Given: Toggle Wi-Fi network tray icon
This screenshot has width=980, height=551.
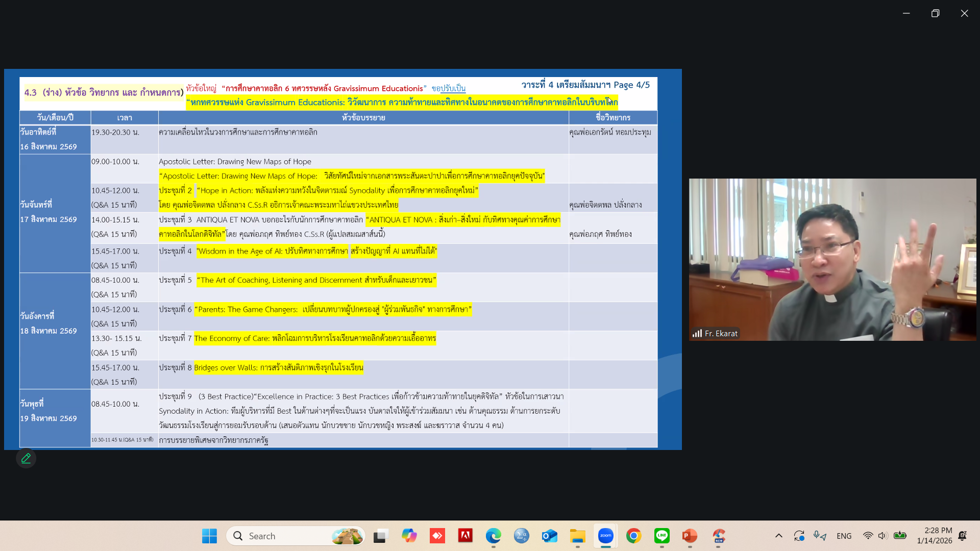Looking at the screenshot, I should click(x=868, y=536).
